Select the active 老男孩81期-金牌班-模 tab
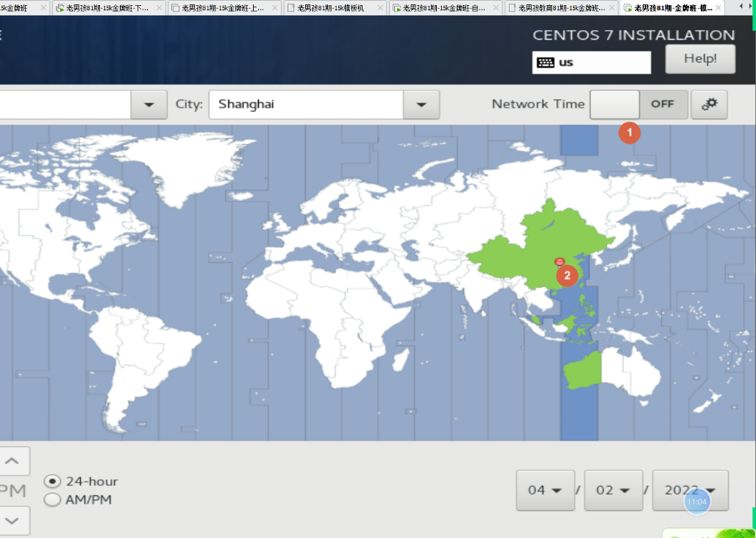This screenshot has width=756, height=538. point(673,7)
